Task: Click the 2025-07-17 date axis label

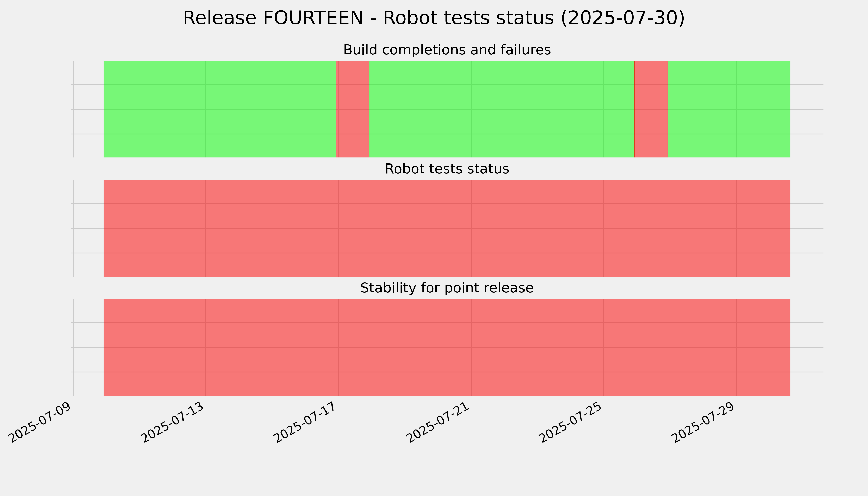Action: point(306,422)
